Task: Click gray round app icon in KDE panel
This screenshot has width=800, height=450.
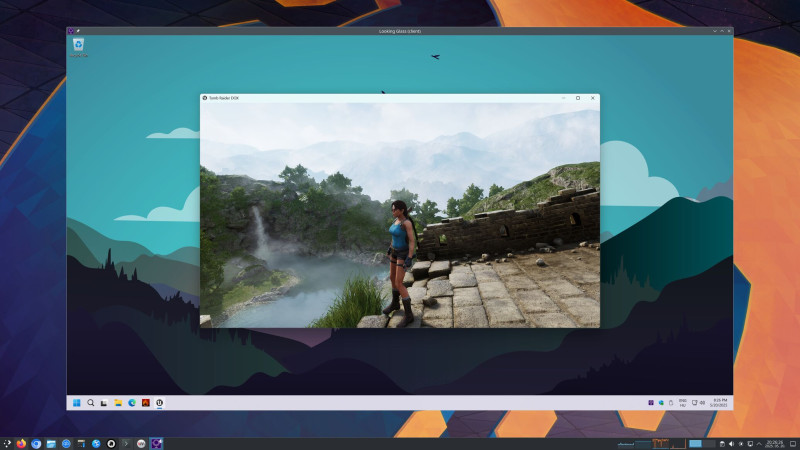Action: (x=141, y=444)
